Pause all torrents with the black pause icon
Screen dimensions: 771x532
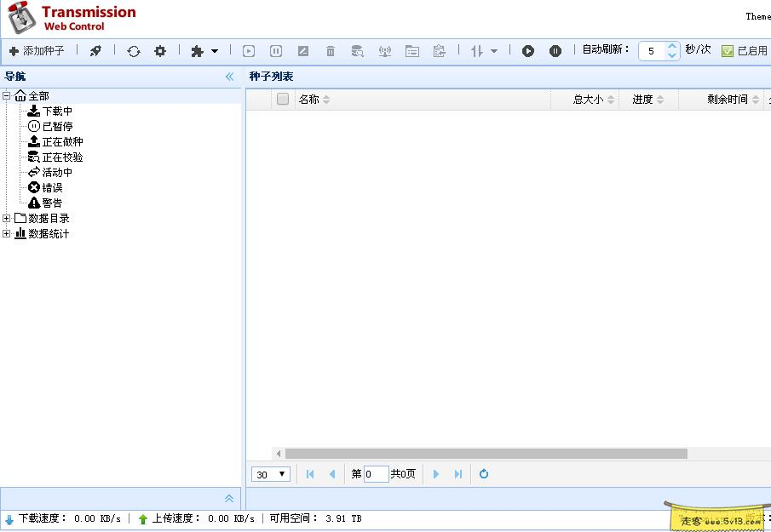pyautogui.click(x=555, y=51)
